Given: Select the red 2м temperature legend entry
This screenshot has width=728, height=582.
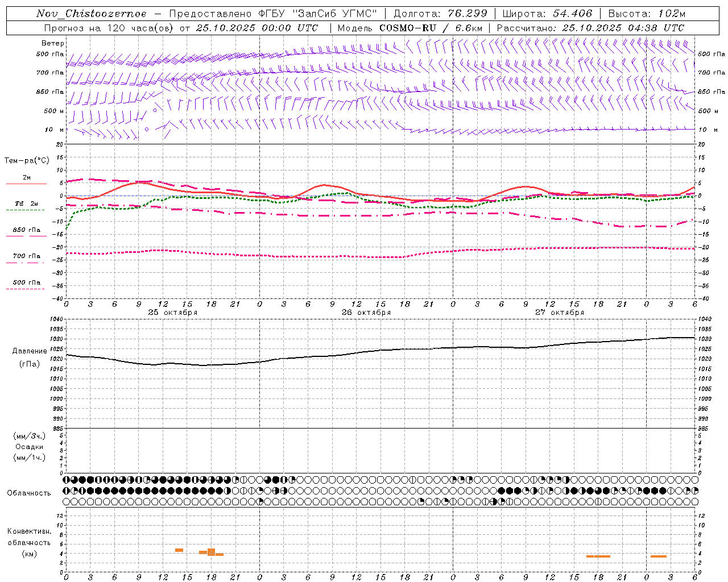Looking at the screenshot, I should coord(26,180).
